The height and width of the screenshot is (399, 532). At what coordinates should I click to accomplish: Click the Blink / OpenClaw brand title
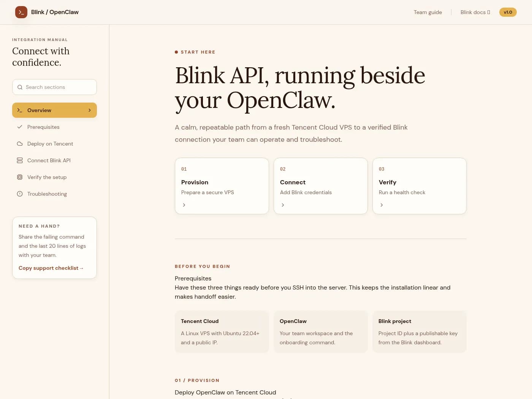coord(55,12)
